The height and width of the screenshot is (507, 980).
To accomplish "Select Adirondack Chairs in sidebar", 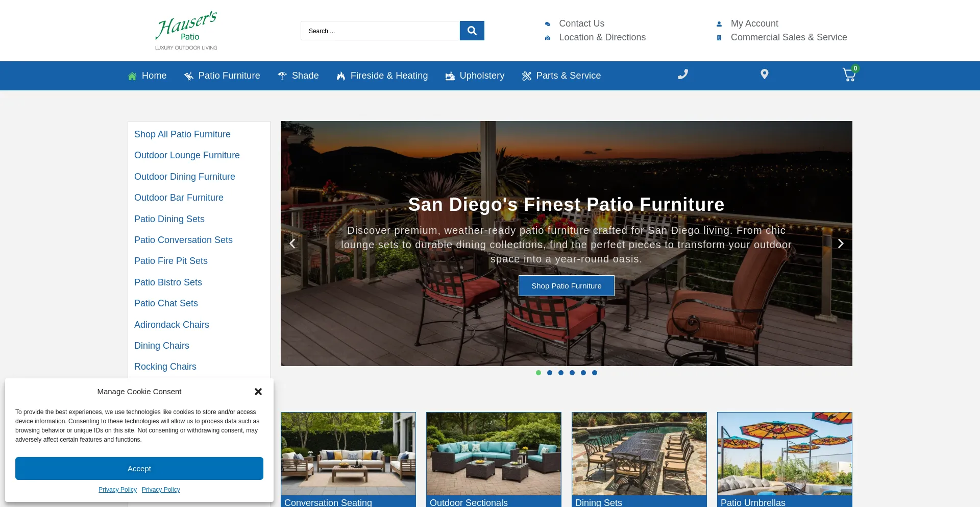I will 171,325.
